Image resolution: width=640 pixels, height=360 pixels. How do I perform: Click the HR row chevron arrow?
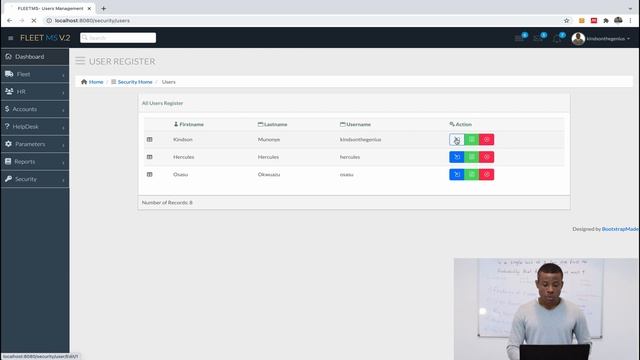click(63, 93)
